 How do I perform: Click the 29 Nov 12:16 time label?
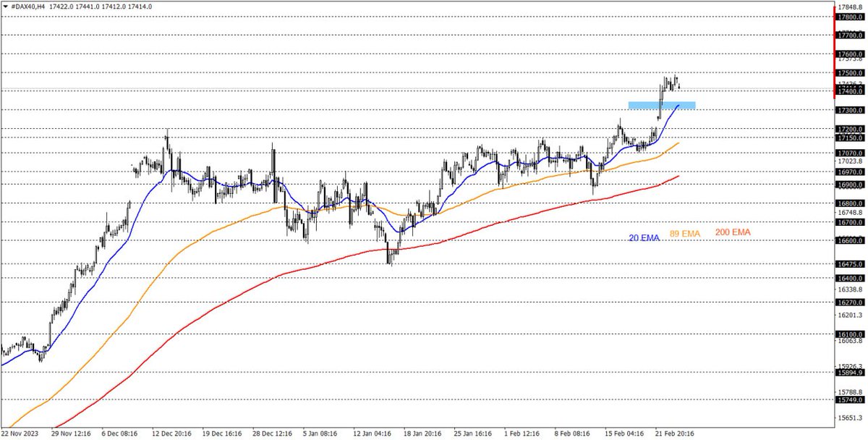pos(72,433)
